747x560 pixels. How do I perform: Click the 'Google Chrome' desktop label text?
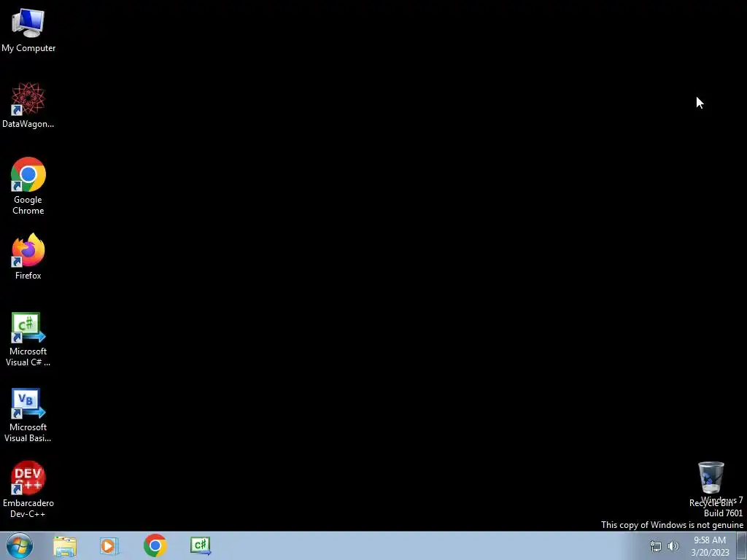coord(28,205)
